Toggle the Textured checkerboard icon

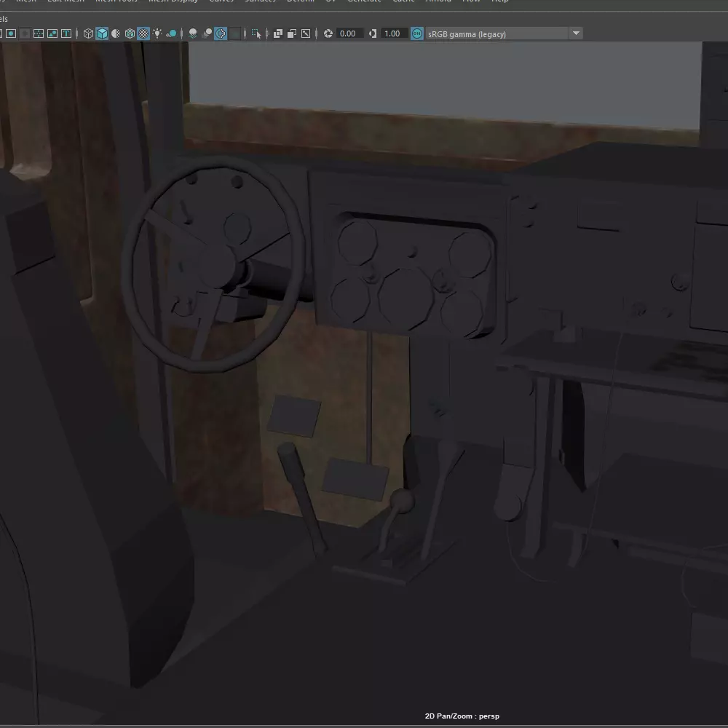pyautogui.click(x=143, y=33)
